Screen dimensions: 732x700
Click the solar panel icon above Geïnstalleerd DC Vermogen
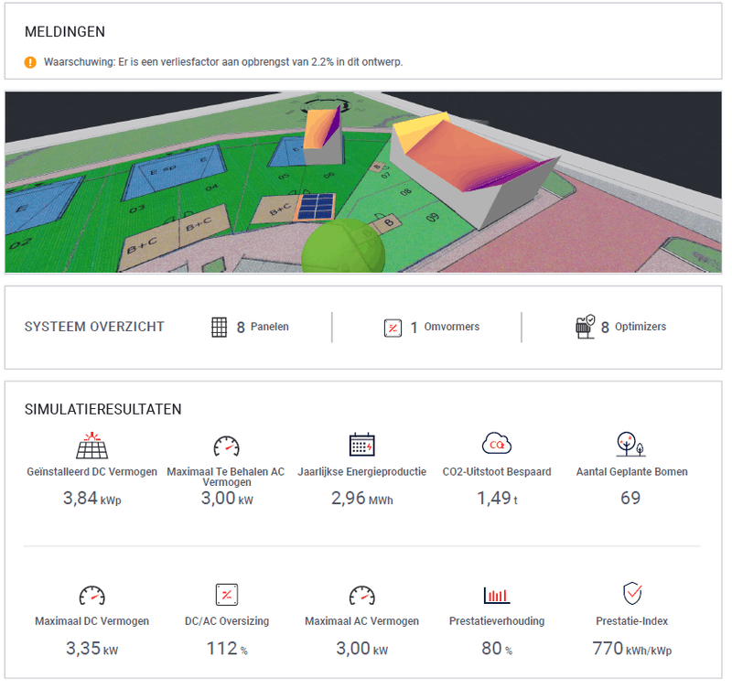point(92,446)
